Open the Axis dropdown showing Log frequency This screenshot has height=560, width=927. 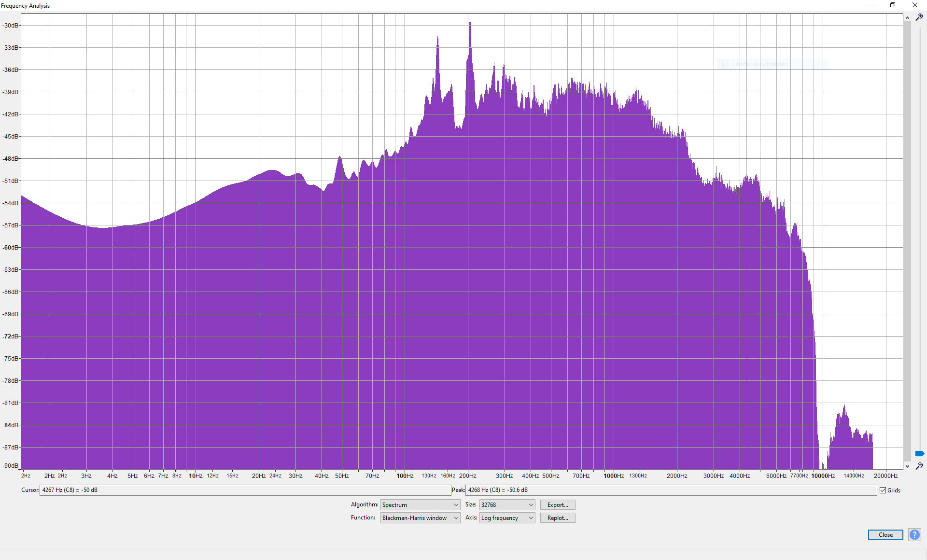[507, 518]
